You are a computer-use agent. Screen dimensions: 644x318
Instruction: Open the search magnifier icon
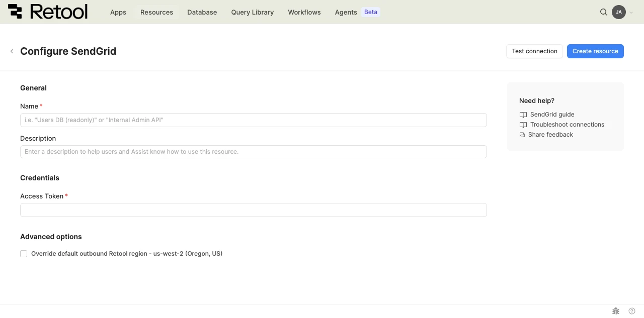pos(604,12)
